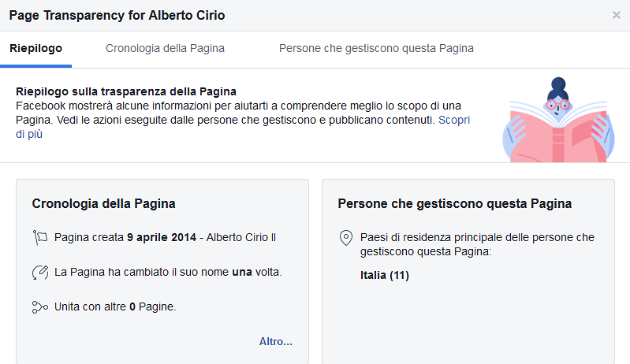Click the Unita con altre 0 Pagine text
The image size is (630, 364).
click(115, 307)
